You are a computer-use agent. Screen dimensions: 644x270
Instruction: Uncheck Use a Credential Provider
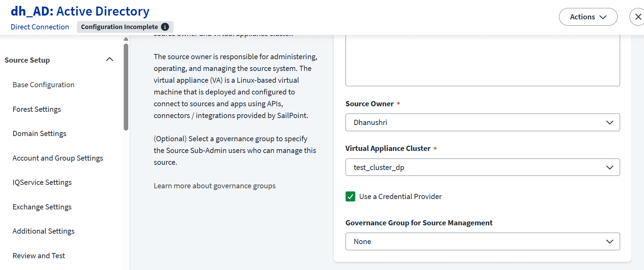point(350,197)
